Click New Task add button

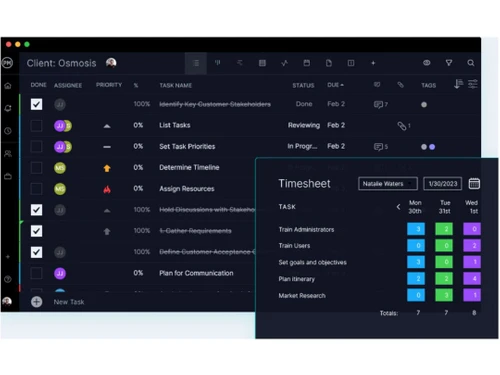click(x=36, y=302)
